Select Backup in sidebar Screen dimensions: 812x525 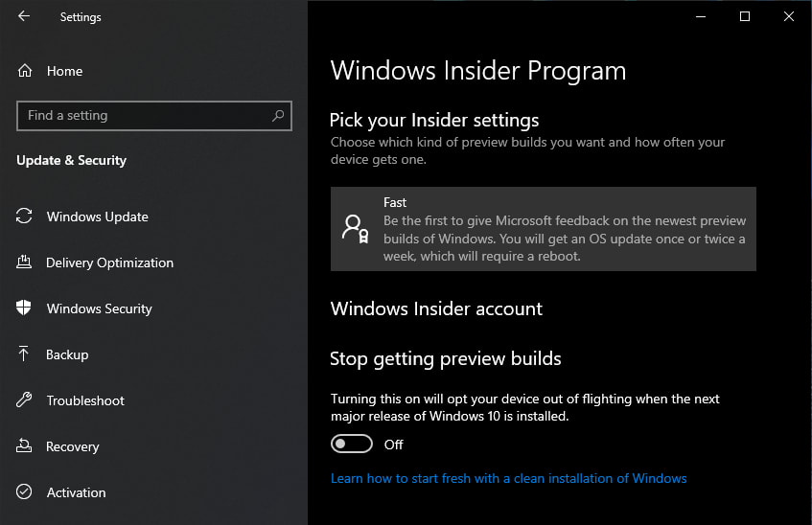67,354
